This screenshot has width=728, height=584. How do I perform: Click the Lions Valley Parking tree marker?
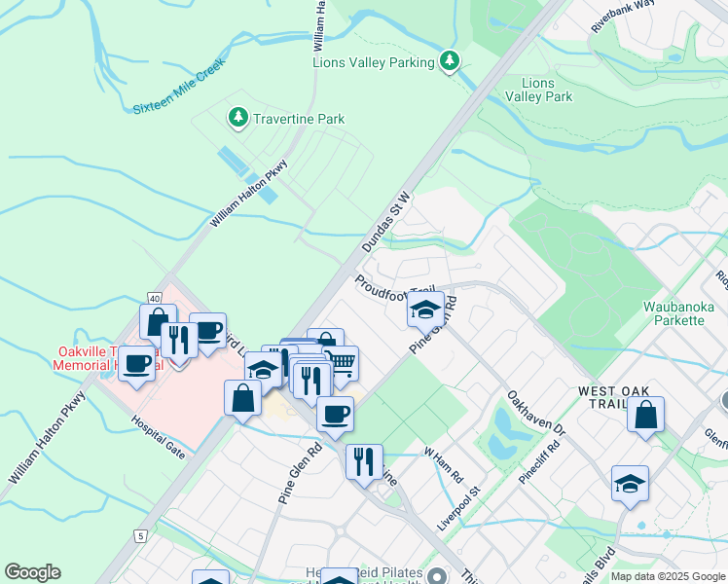449,61
